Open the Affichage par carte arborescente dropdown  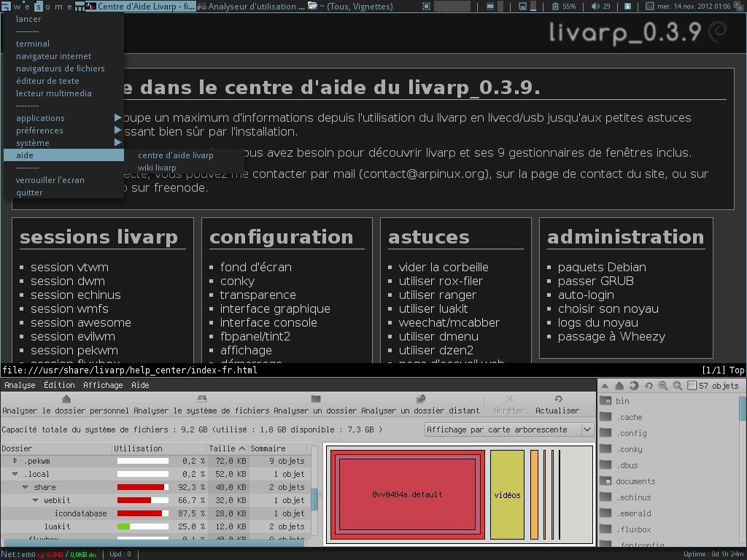pyautogui.click(x=510, y=429)
